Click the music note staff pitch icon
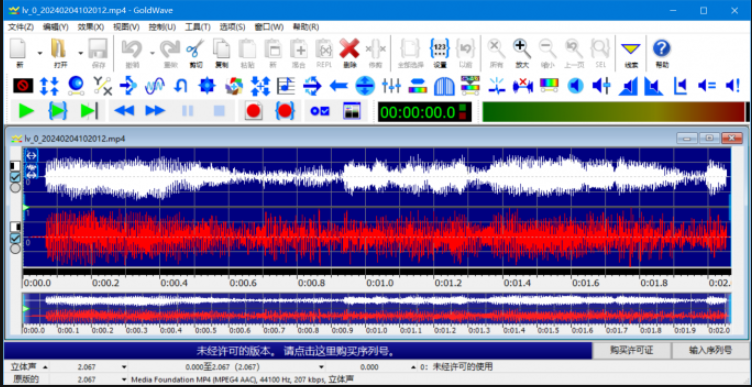 coord(286,86)
